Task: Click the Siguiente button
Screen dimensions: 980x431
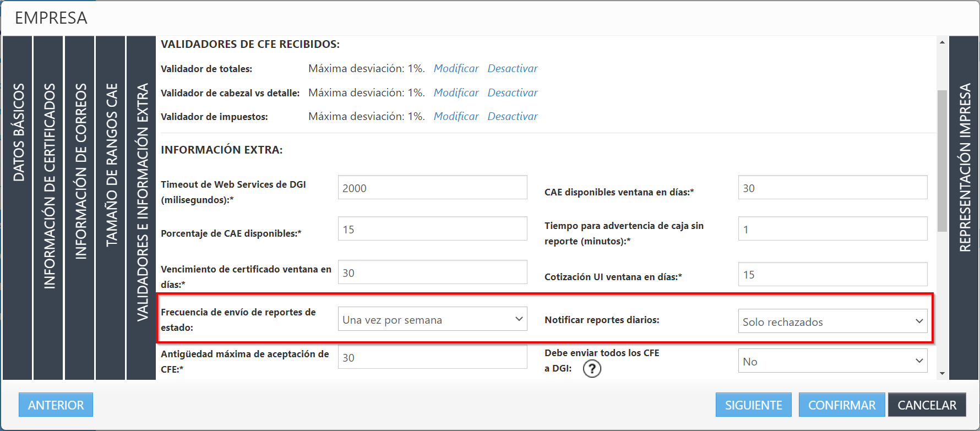Action: tap(753, 405)
